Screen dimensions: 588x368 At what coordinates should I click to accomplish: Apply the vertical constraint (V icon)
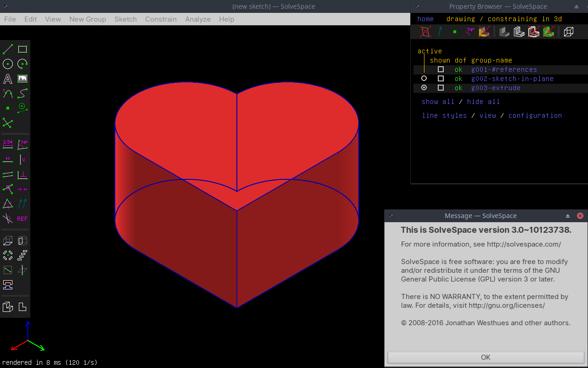tap(23, 160)
